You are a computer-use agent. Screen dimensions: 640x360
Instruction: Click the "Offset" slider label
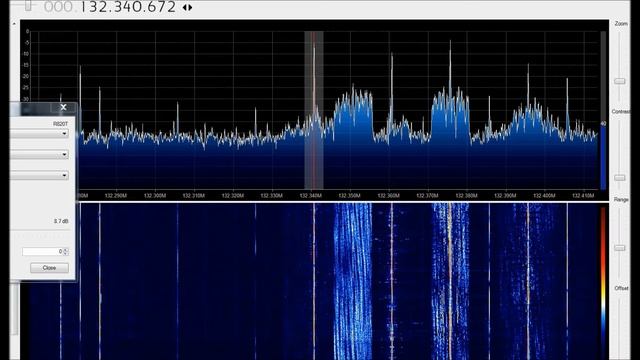pos(621,288)
